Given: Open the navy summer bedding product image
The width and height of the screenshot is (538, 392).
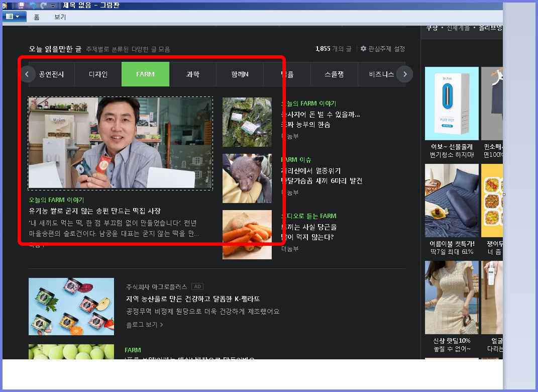Looking at the screenshot, I should coord(452,201).
